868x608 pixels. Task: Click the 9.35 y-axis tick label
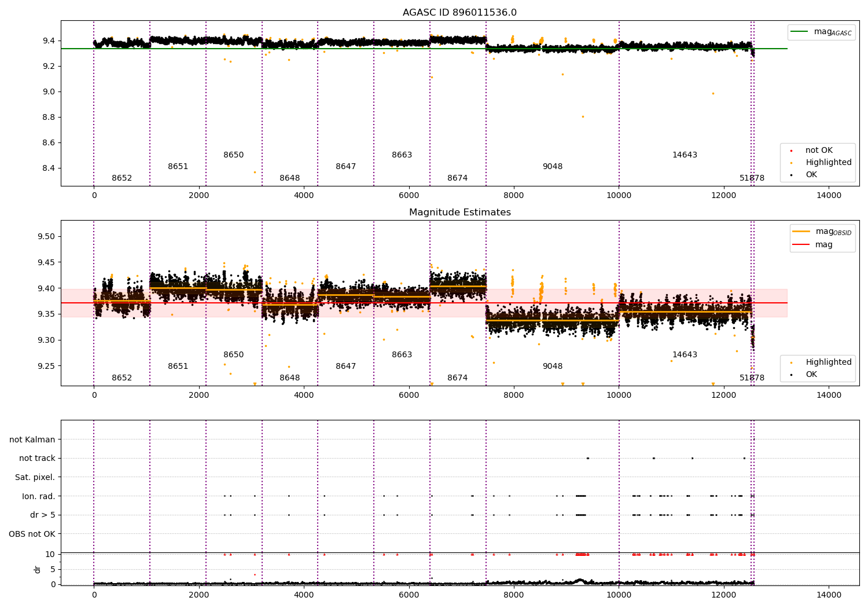tap(47, 314)
